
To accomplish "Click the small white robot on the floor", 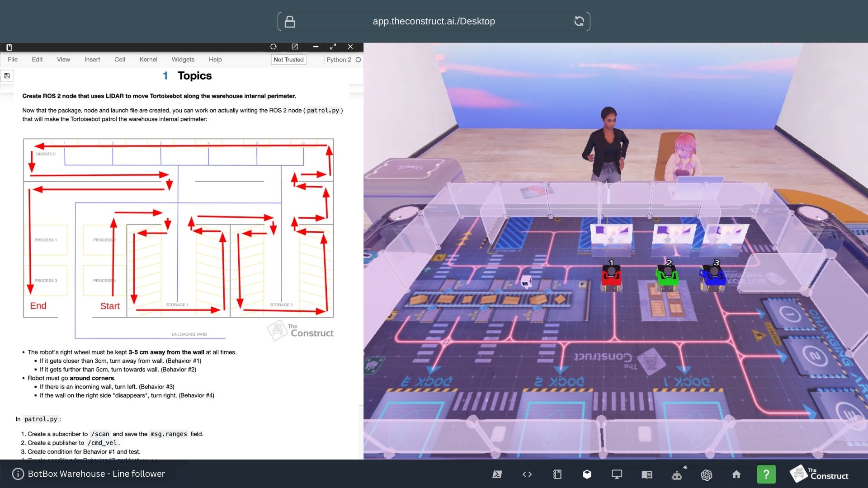I will tap(526, 281).
